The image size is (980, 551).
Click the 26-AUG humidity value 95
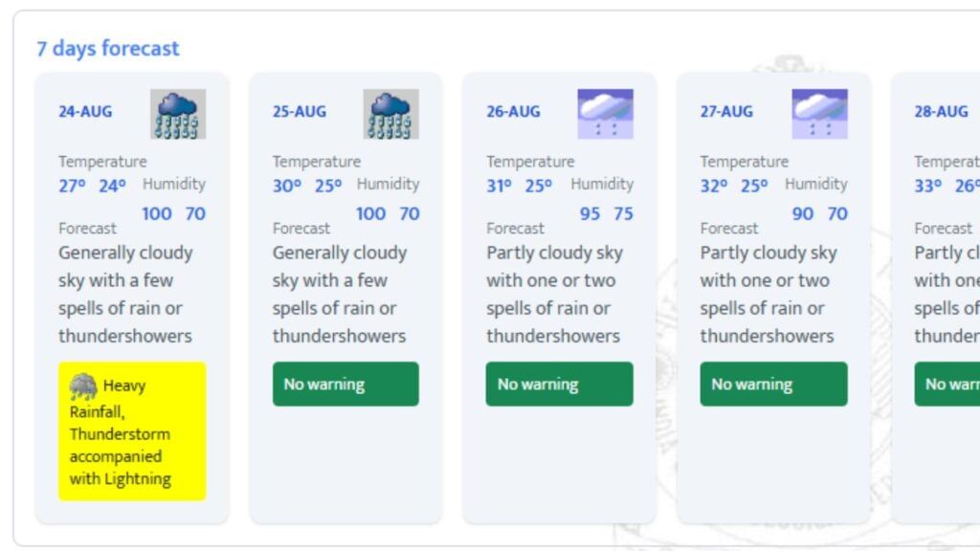(x=590, y=214)
